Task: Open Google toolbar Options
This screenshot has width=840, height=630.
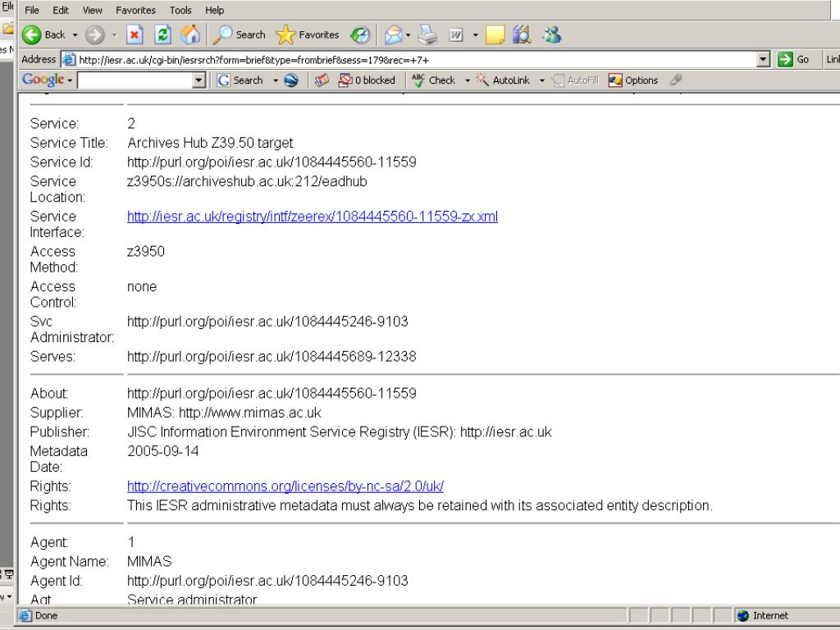Action: click(633, 80)
